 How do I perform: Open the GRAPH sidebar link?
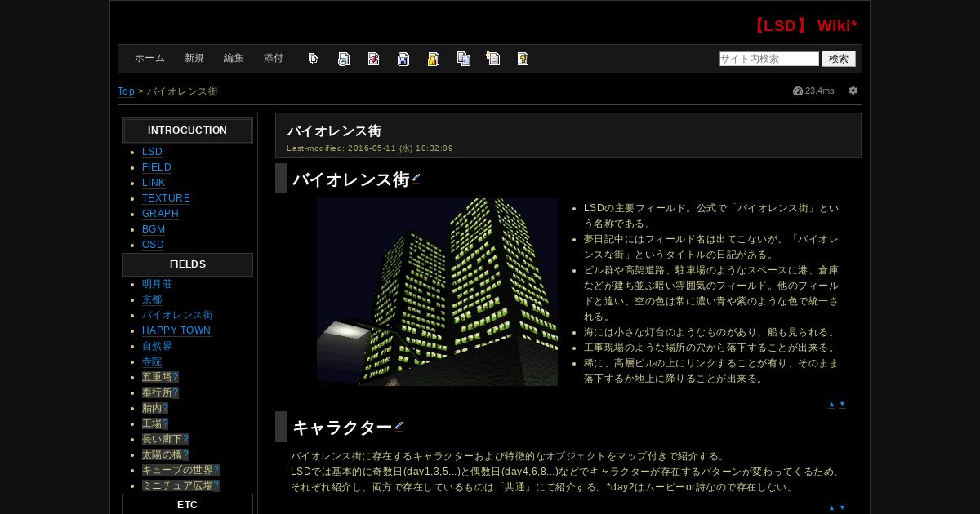[x=160, y=214]
